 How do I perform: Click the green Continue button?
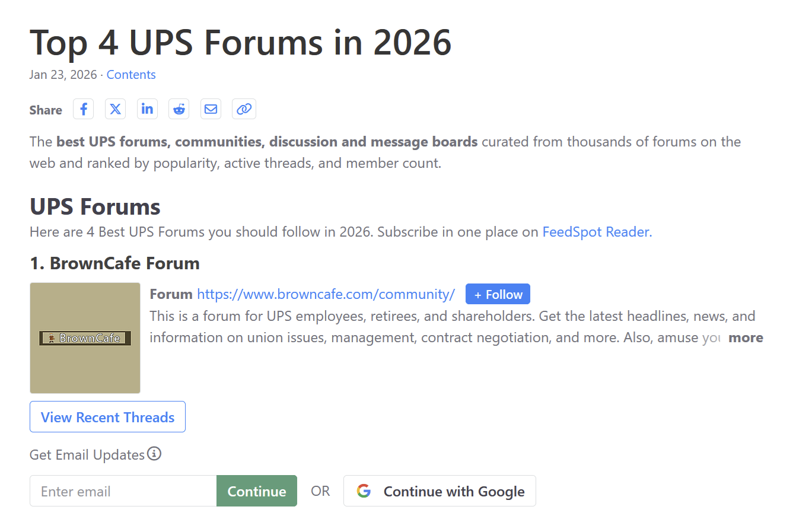point(257,491)
